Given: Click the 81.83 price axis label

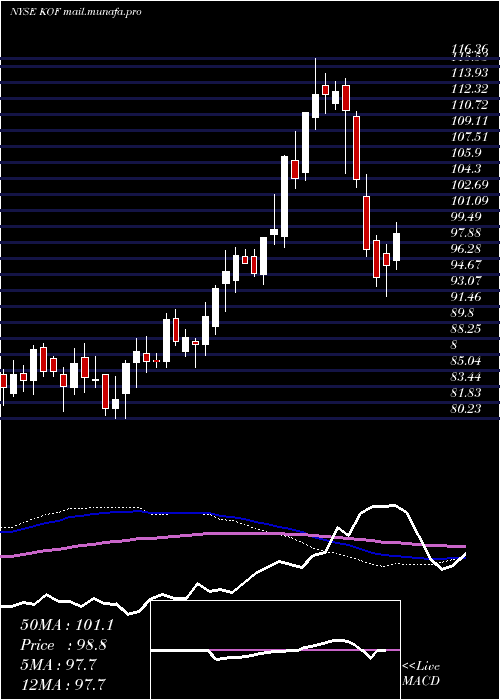Looking at the screenshot, I should pyautogui.click(x=467, y=393).
